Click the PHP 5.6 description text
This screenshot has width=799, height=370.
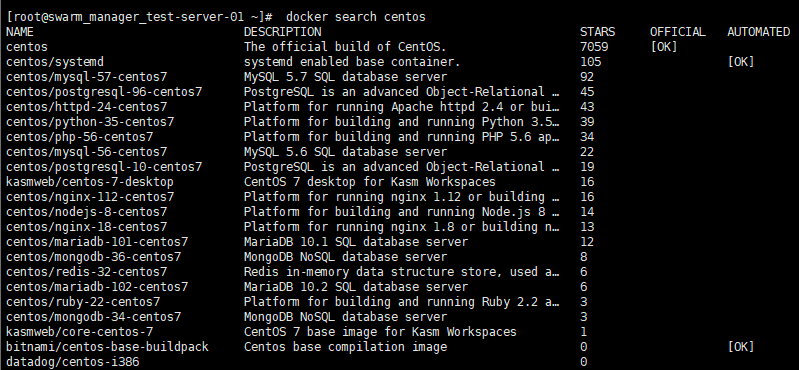click(x=402, y=137)
